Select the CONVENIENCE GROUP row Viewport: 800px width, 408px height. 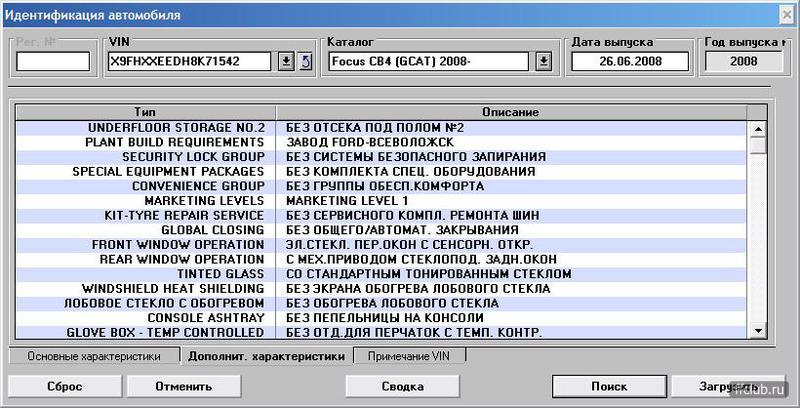381,186
